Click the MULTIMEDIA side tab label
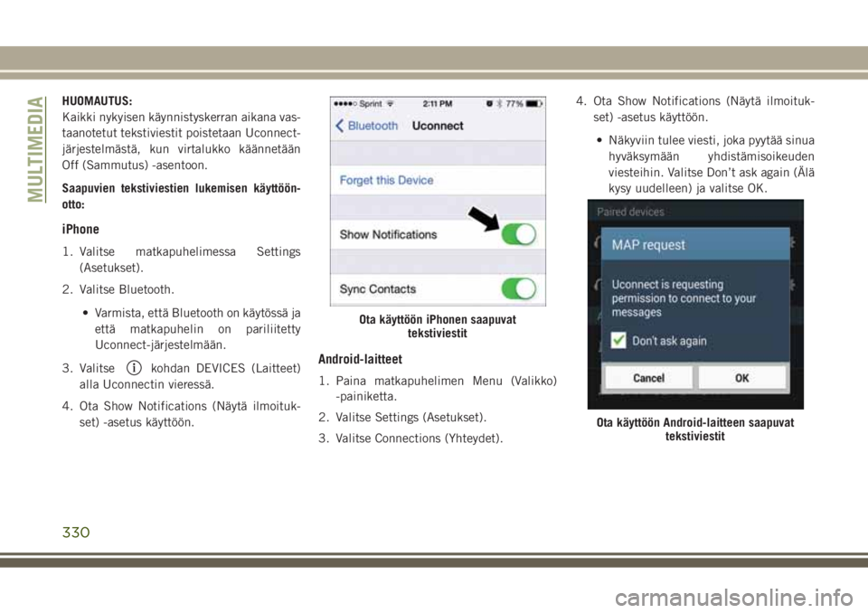Screen dimensions: 868x613 (x=36, y=149)
